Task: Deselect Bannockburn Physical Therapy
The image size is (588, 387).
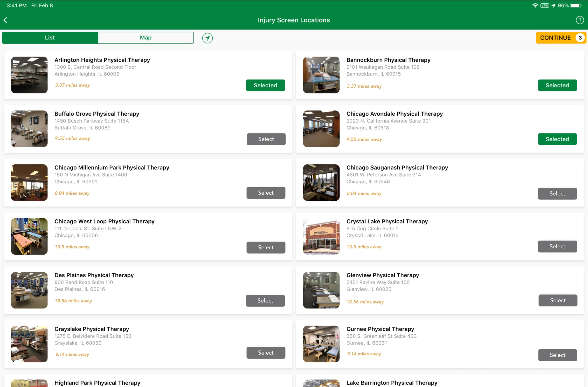Action: 557,85
